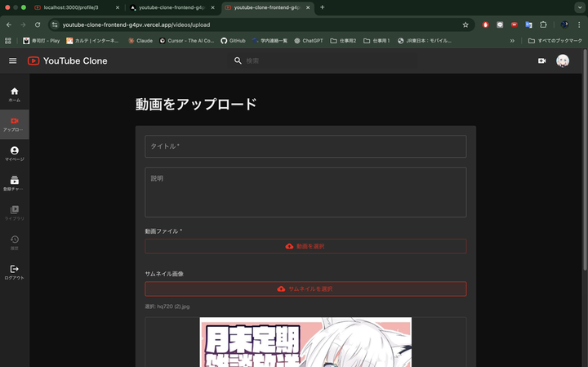Focus the 説明 description text area

[x=305, y=192]
